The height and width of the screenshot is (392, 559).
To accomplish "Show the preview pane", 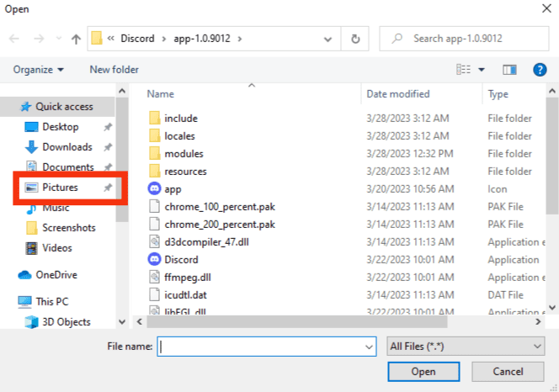I will click(509, 70).
